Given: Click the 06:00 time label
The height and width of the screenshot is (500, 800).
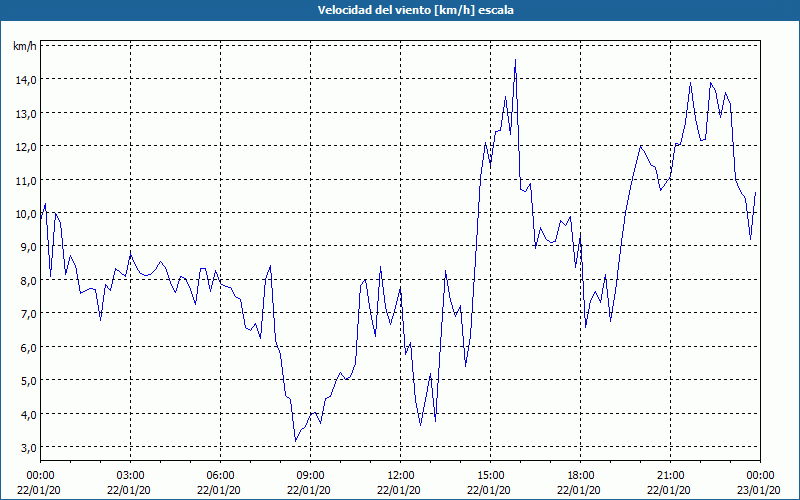Looking at the screenshot, I should tap(220, 476).
